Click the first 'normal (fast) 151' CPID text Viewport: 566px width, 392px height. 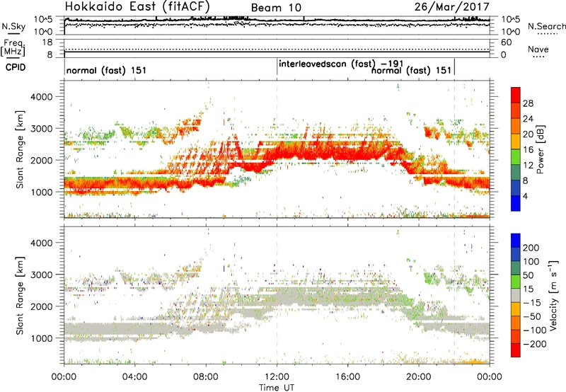coord(107,70)
